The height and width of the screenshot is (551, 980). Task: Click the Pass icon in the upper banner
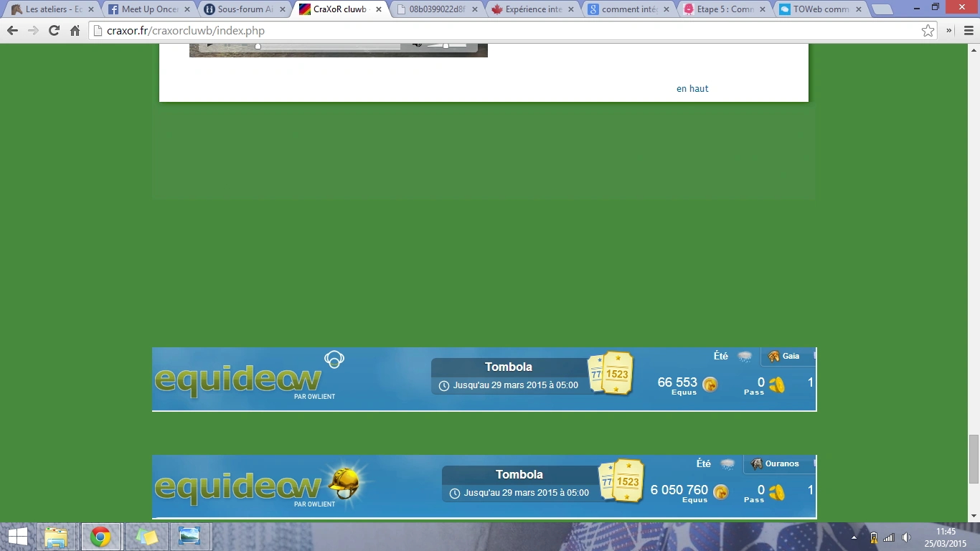click(x=776, y=385)
